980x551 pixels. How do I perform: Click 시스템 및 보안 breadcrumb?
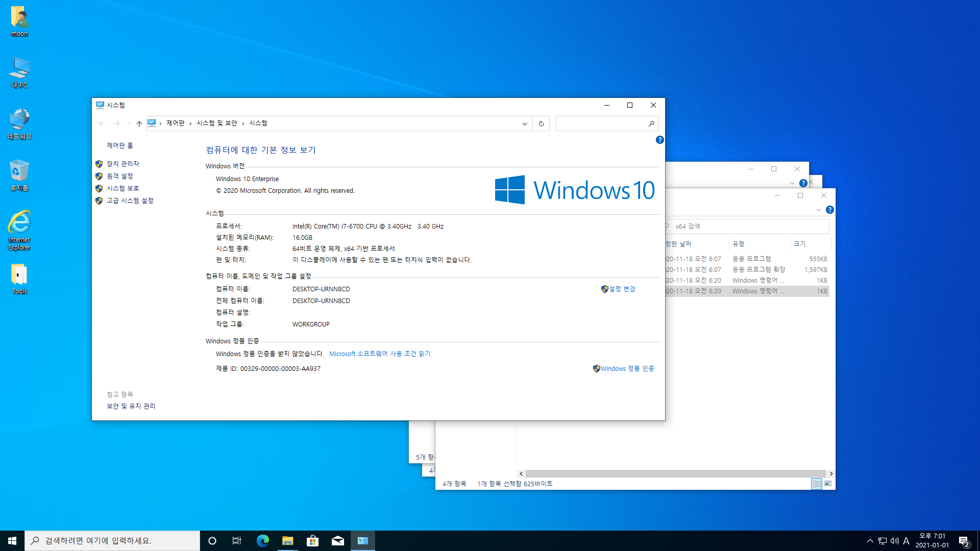(x=216, y=123)
